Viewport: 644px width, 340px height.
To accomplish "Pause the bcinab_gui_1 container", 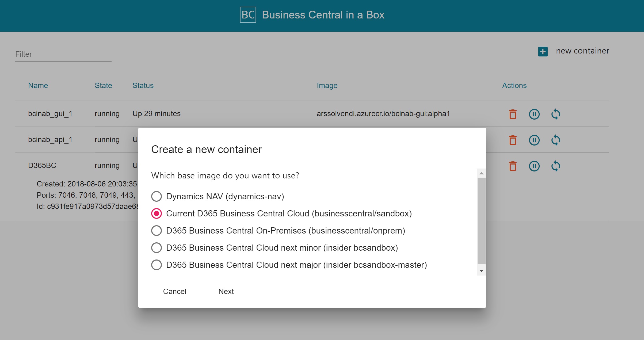I will coord(534,114).
